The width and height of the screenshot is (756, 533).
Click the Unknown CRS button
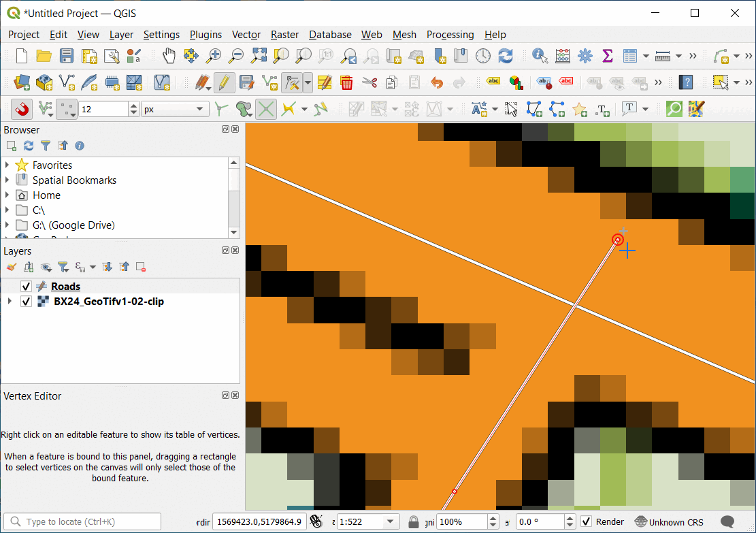[669, 522]
